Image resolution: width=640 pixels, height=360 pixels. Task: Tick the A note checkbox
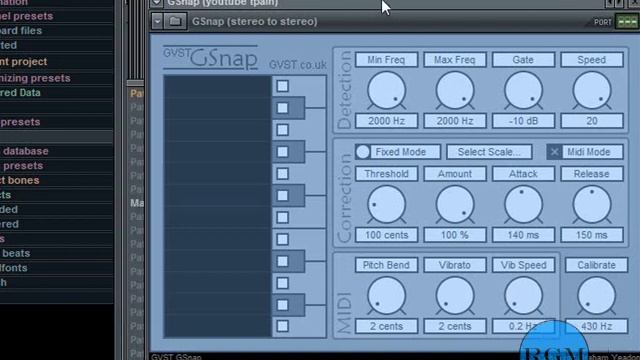click(282, 130)
